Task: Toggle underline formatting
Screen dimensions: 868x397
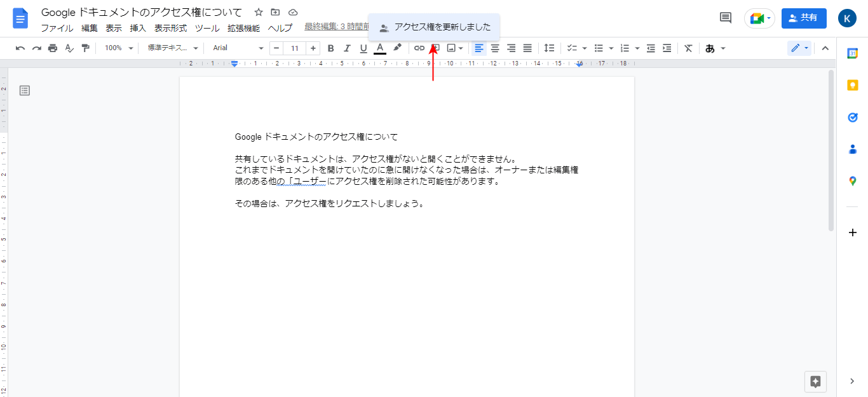Action: coord(363,48)
